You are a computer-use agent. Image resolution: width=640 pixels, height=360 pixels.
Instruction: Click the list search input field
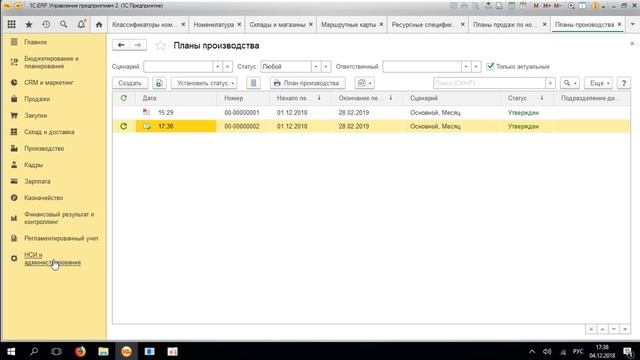click(489, 83)
